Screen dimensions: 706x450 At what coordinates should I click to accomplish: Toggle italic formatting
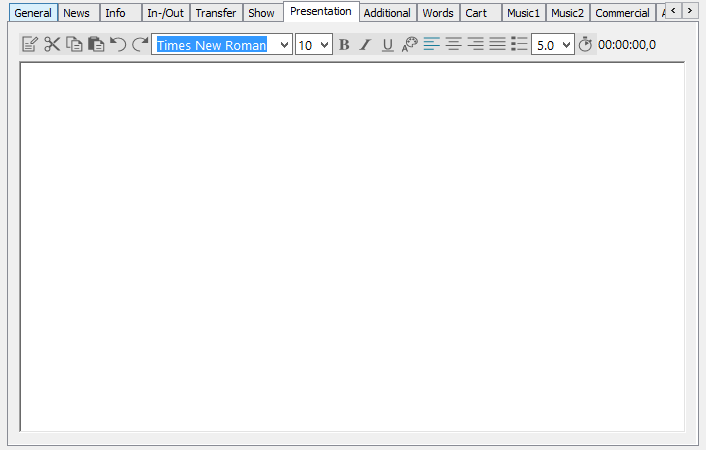click(365, 45)
